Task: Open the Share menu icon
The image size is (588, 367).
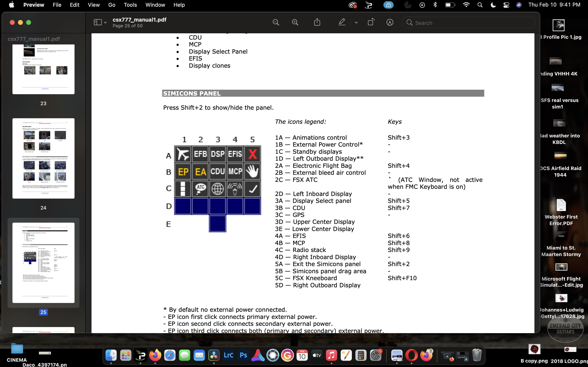Action: [x=317, y=22]
